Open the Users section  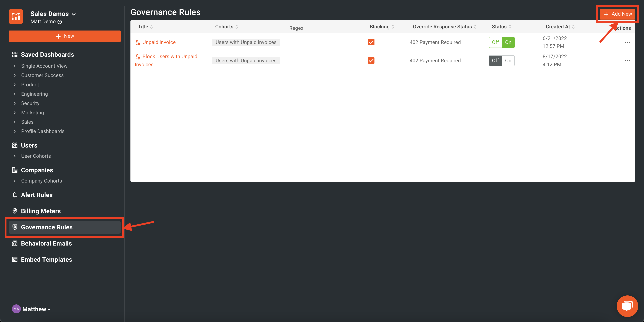29,145
